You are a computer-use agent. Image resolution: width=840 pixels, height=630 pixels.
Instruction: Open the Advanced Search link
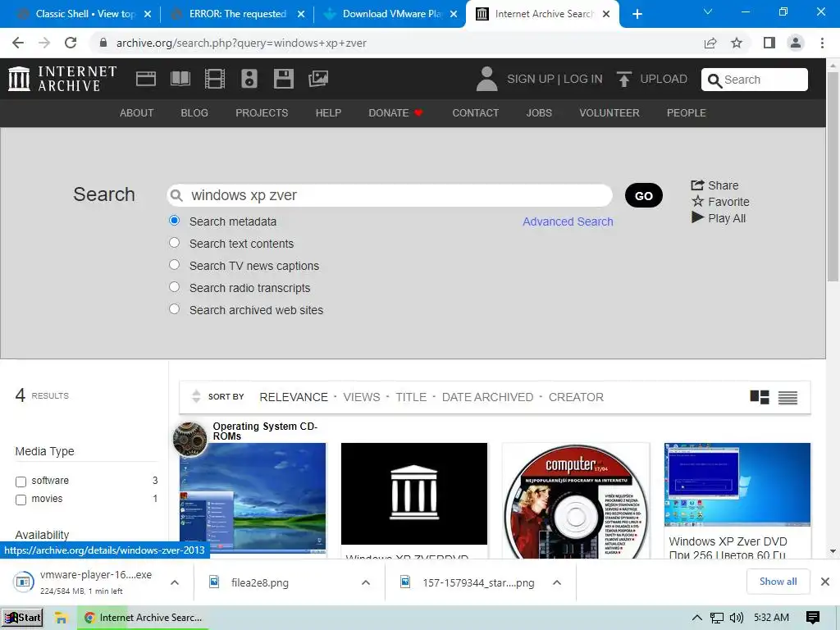[568, 221]
